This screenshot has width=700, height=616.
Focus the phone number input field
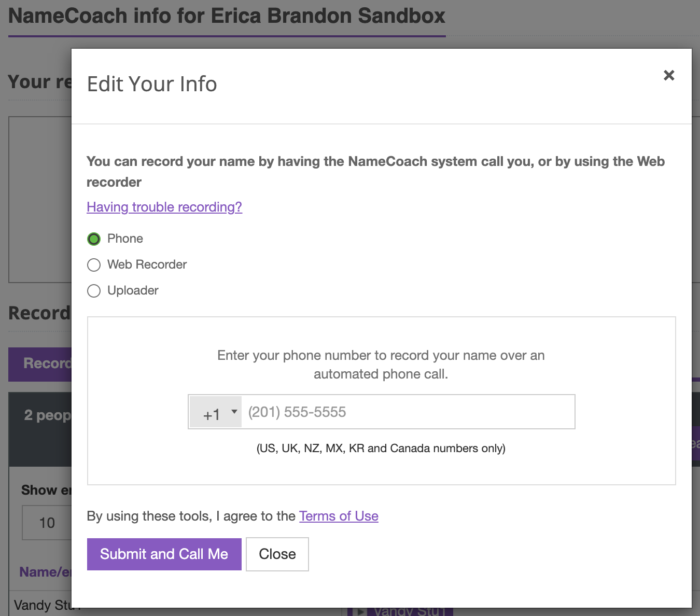(408, 412)
